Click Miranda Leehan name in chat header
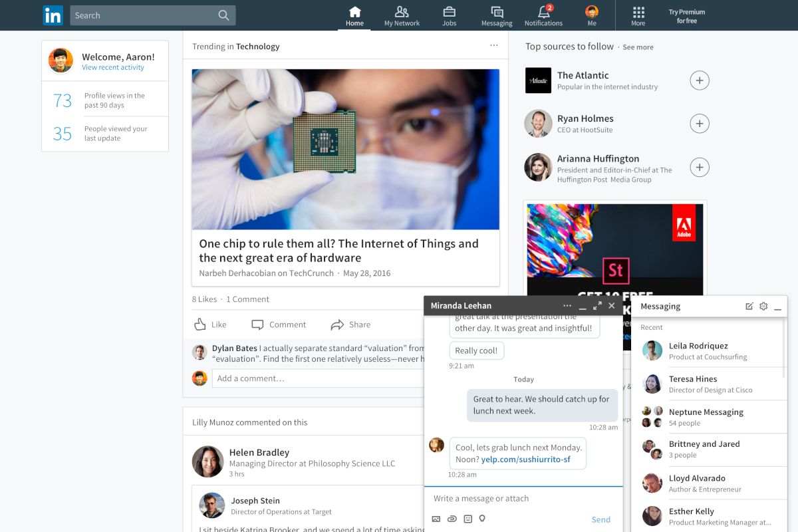This screenshot has height=532, width=798. click(461, 306)
